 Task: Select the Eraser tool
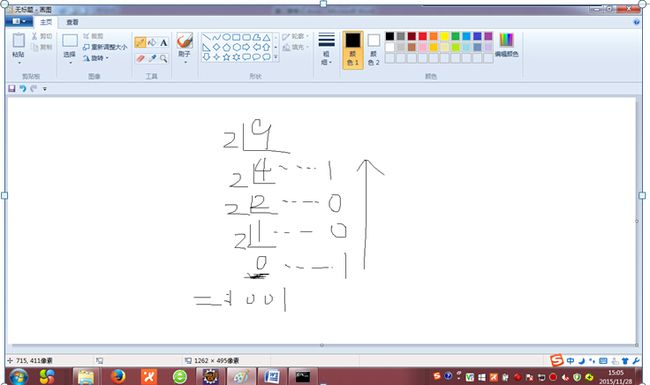pos(140,58)
